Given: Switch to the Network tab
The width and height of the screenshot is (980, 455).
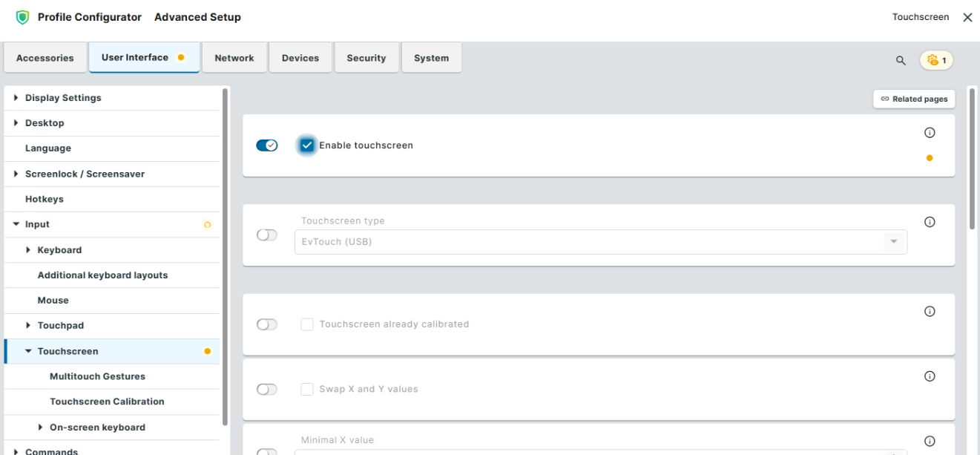Looking at the screenshot, I should [x=234, y=58].
